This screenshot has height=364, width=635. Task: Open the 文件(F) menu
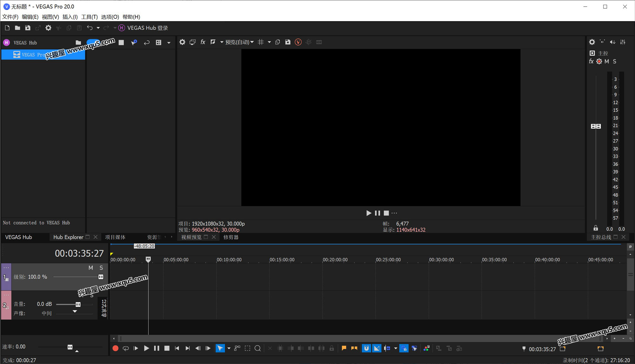click(x=10, y=17)
